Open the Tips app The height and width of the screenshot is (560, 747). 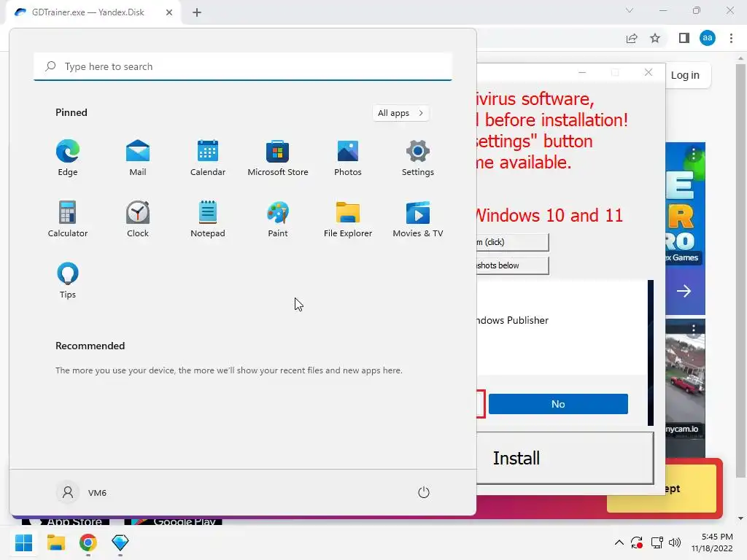point(68,281)
